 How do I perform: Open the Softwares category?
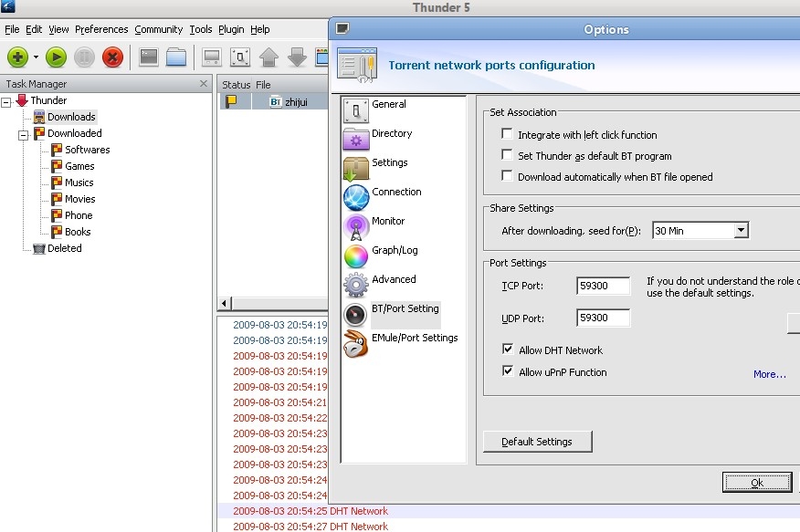(x=88, y=150)
